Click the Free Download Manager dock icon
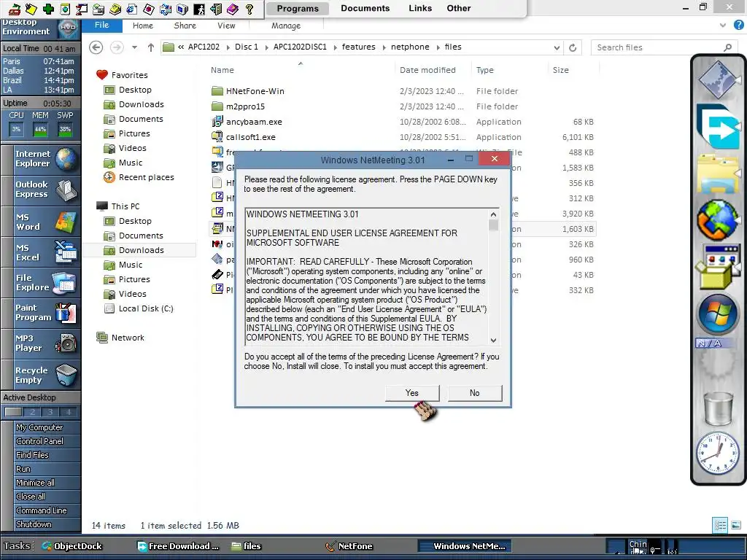747x560 pixels. point(718,127)
